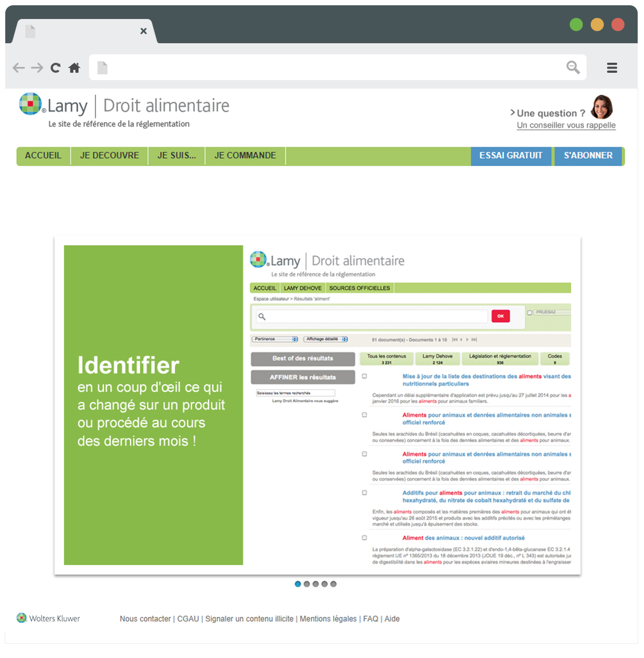Tick the checkbox beside Aliment des animaux : nouvel additif
This screenshot has height=658, width=644.
tap(364, 538)
